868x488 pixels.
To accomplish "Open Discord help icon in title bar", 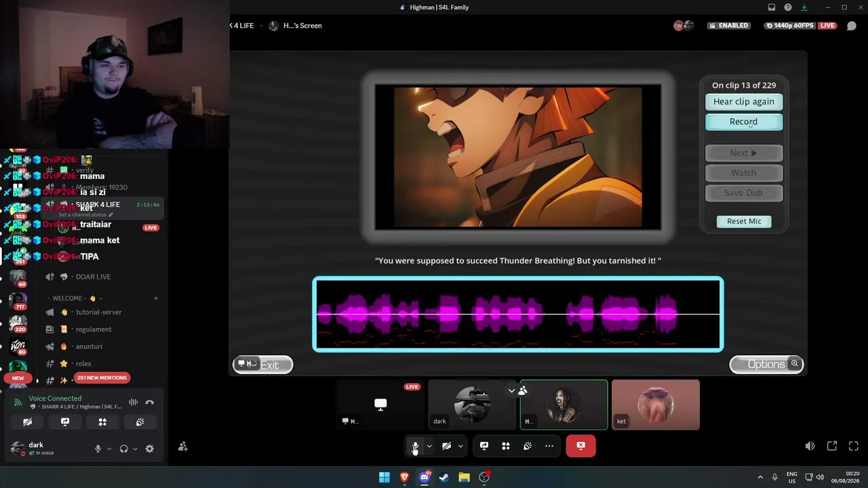I will (788, 7).
